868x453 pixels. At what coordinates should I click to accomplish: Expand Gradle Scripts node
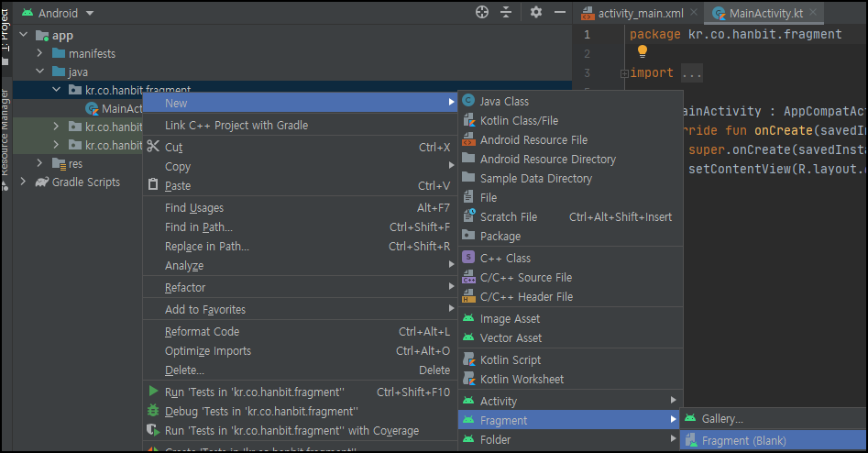(x=23, y=181)
